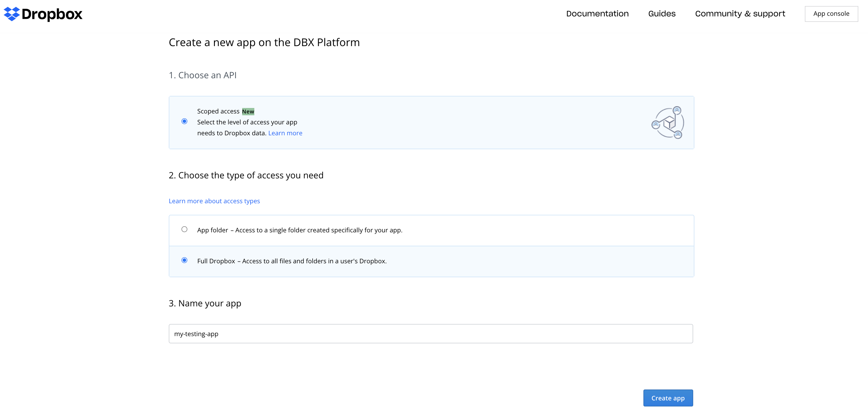Open the Documentation menu
This screenshot has width=868, height=418.
tap(597, 14)
